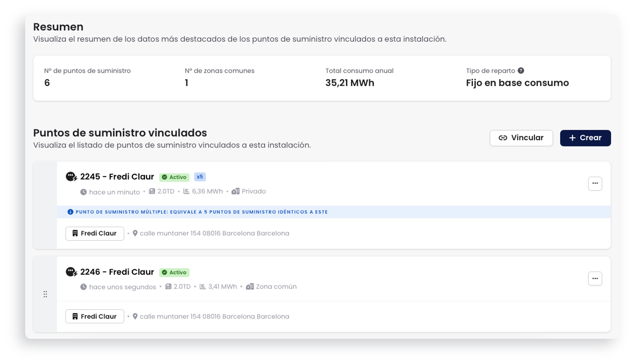Click the consumption chart icon beside 3,41 MWh
Viewport: 634px width, 364px height.
[203, 286]
